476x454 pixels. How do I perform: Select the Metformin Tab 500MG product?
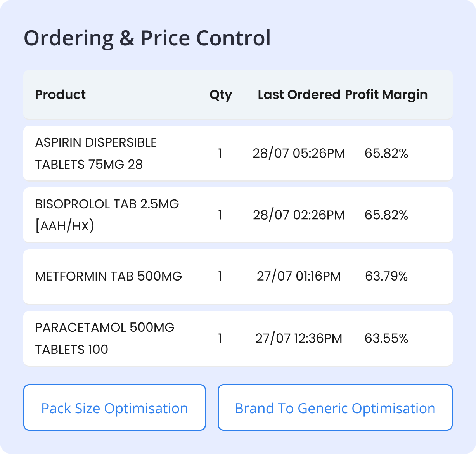[x=109, y=276]
